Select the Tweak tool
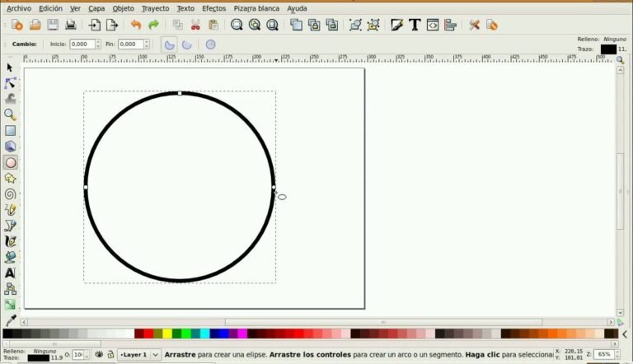633x364 pixels. tap(10, 99)
